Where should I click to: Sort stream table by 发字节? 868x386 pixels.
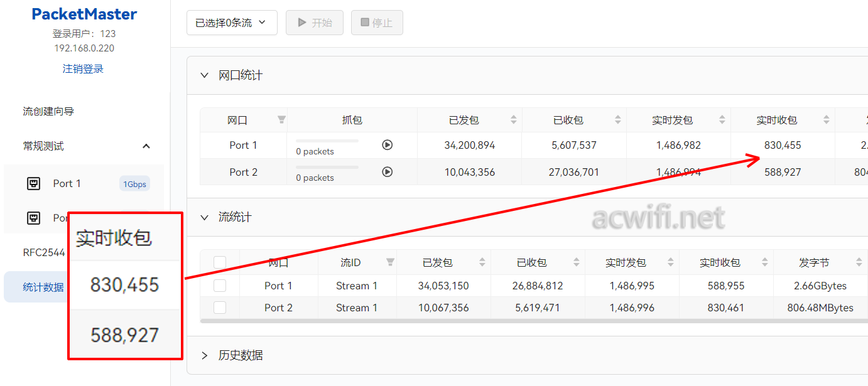[859, 262]
